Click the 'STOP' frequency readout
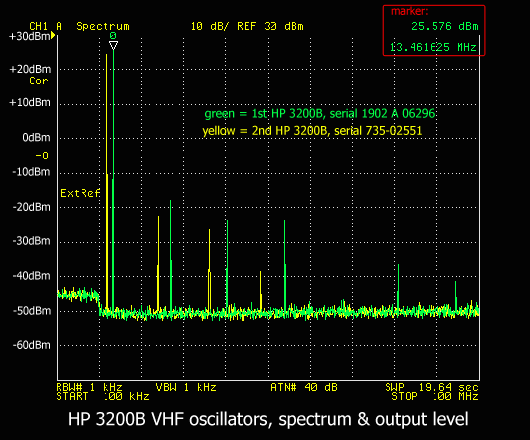This screenshot has width=530, height=440. [435, 396]
